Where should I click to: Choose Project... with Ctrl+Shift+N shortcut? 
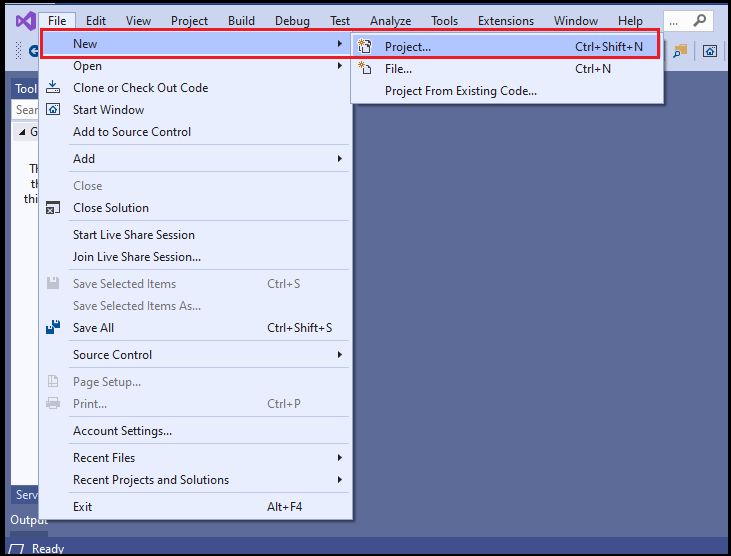[506, 47]
